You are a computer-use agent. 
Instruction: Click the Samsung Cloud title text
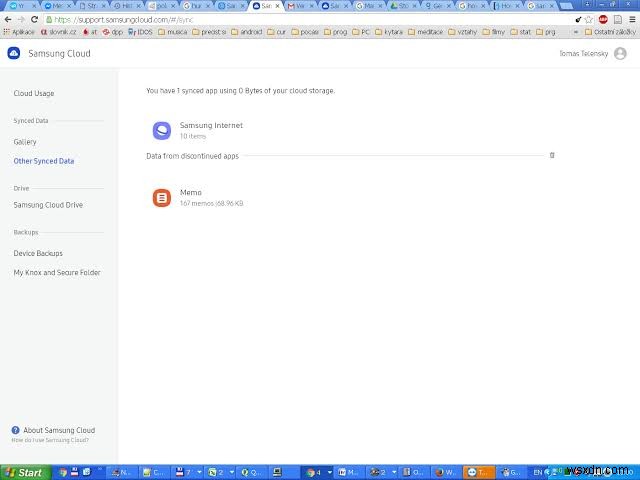pyautogui.click(x=59, y=53)
